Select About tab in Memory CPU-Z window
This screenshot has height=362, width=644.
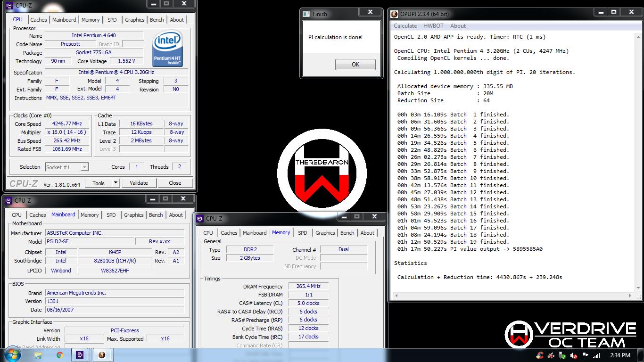[367, 233]
